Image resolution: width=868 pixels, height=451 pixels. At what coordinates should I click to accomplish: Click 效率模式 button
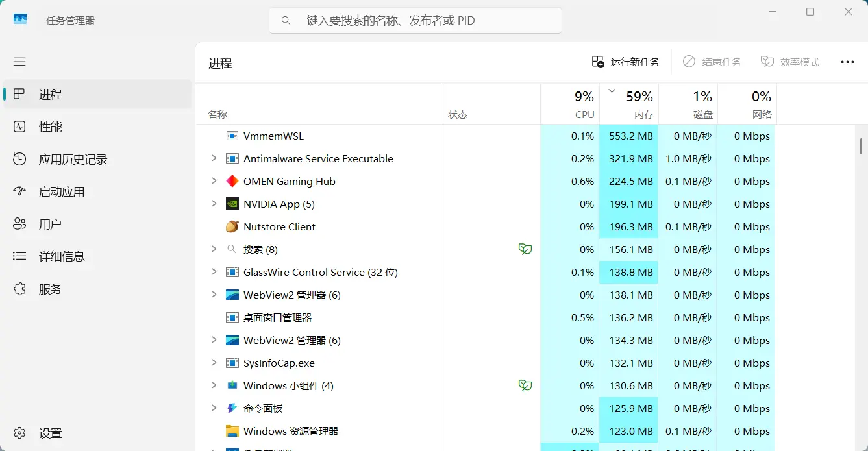(x=790, y=62)
